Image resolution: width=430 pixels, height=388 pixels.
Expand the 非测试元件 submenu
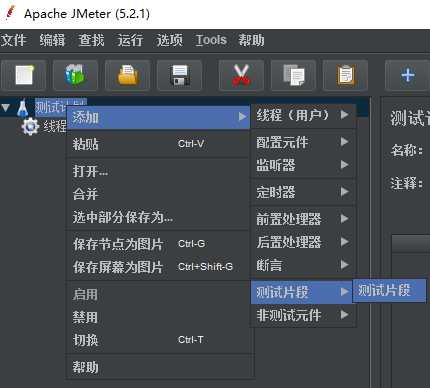[x=303, y=315]
